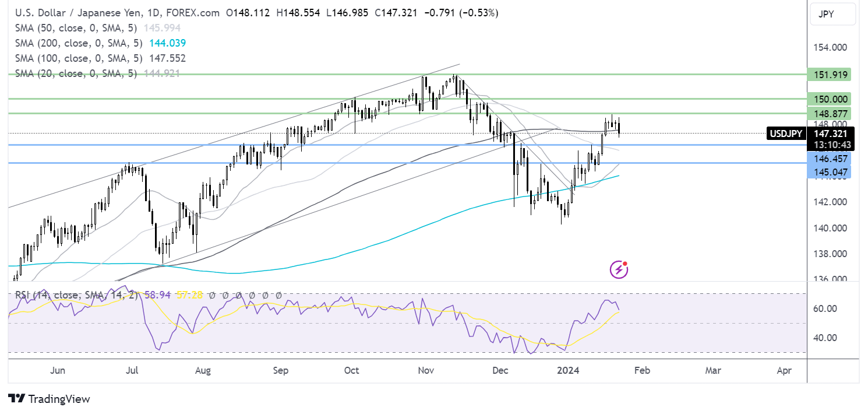Click the green 150.000 price label
The height and width of the screenshot is (414, 868).
tap(829, 99)
